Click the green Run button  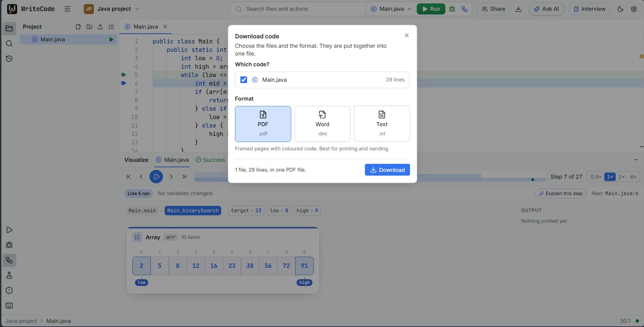pos(431,9)
